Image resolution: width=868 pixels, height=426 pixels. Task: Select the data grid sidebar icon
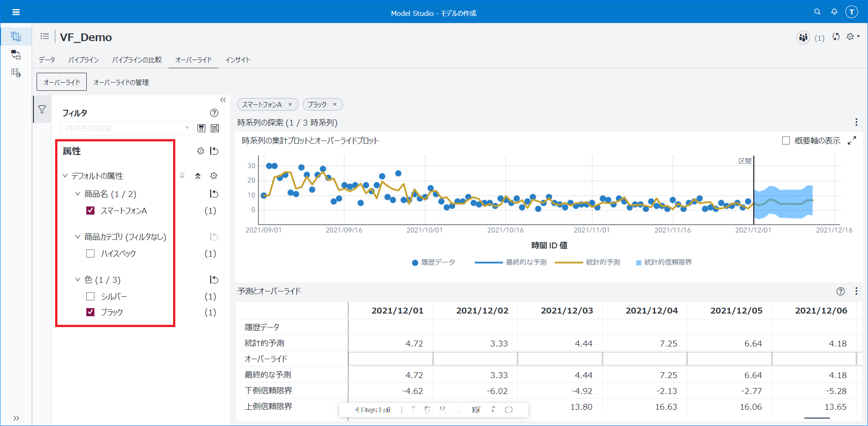coord(16,73)
